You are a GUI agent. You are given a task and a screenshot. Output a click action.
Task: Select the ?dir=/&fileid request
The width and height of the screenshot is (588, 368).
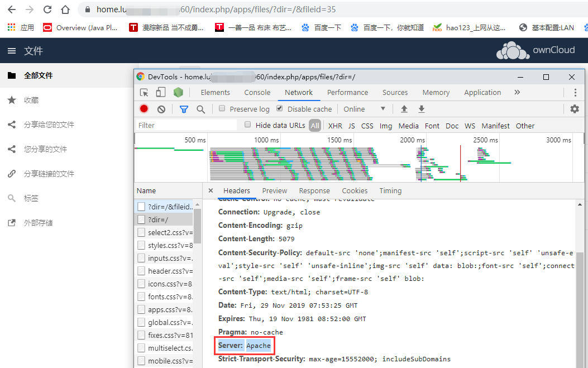click(x=164, y=207)
